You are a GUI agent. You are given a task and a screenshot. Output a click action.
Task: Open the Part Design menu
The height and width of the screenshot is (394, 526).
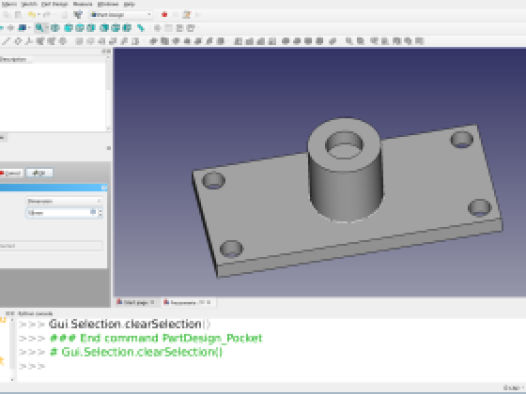(x=55, y=4)
